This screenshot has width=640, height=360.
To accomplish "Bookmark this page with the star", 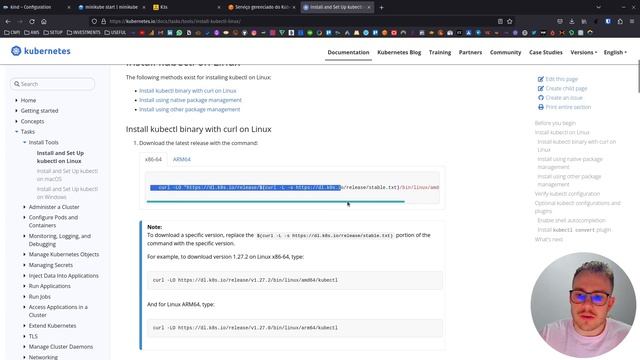I will [x=509, y=21].
